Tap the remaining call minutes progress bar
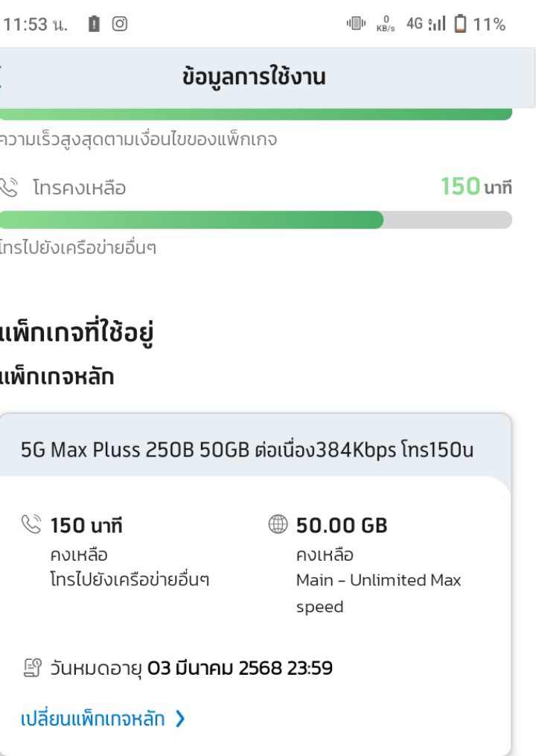 (255, 220)
